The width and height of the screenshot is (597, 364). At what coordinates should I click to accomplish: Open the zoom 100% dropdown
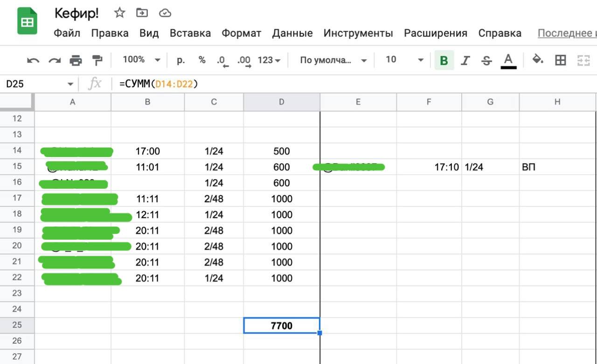click(141, 60)
